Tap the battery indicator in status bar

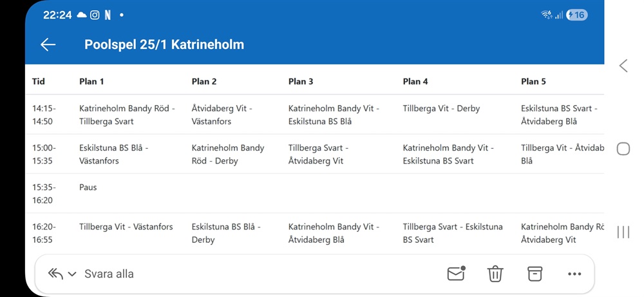576,15
